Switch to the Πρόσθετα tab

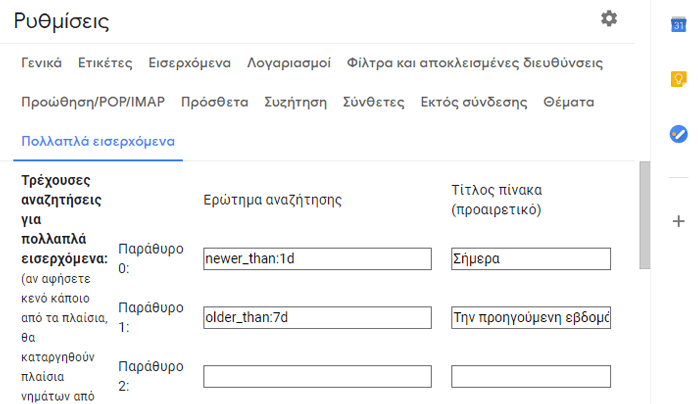pos(214,102)
